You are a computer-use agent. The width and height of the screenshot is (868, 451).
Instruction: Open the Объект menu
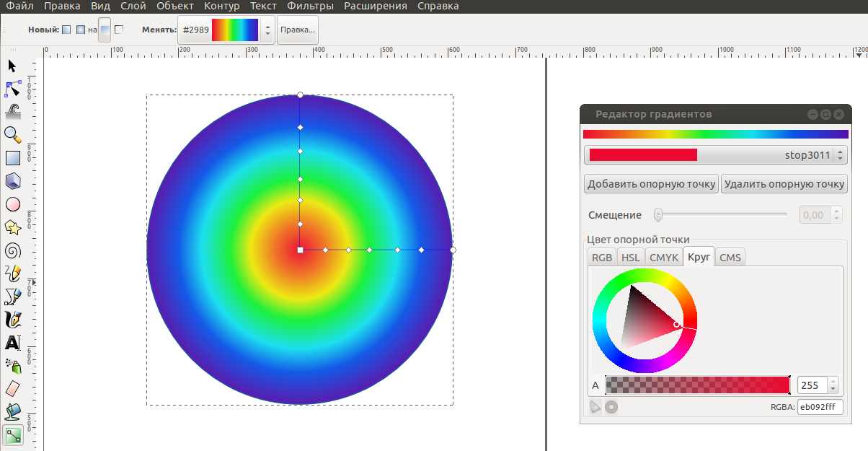coord(174,6)
